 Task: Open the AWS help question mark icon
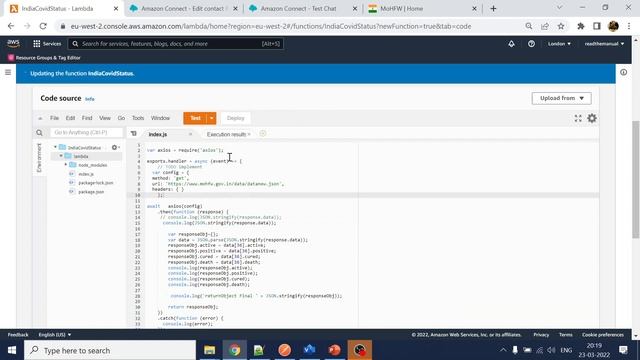(531, 44)
